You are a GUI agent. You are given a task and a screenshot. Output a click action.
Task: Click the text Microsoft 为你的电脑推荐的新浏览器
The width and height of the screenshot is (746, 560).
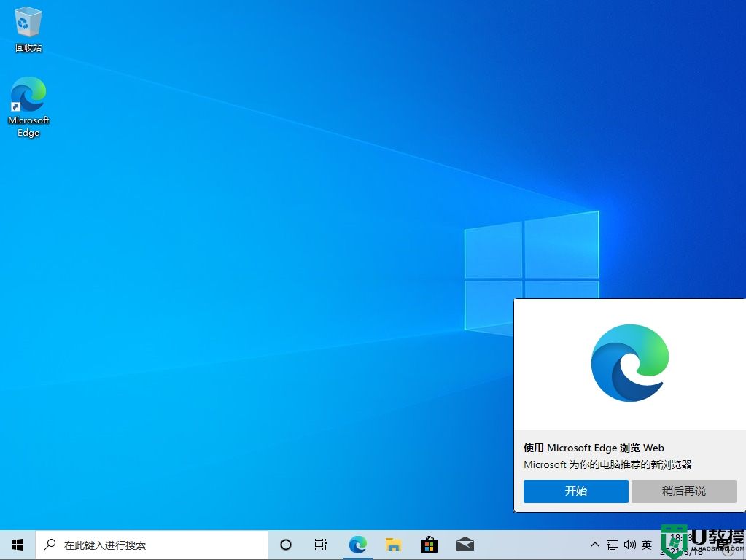607,464
